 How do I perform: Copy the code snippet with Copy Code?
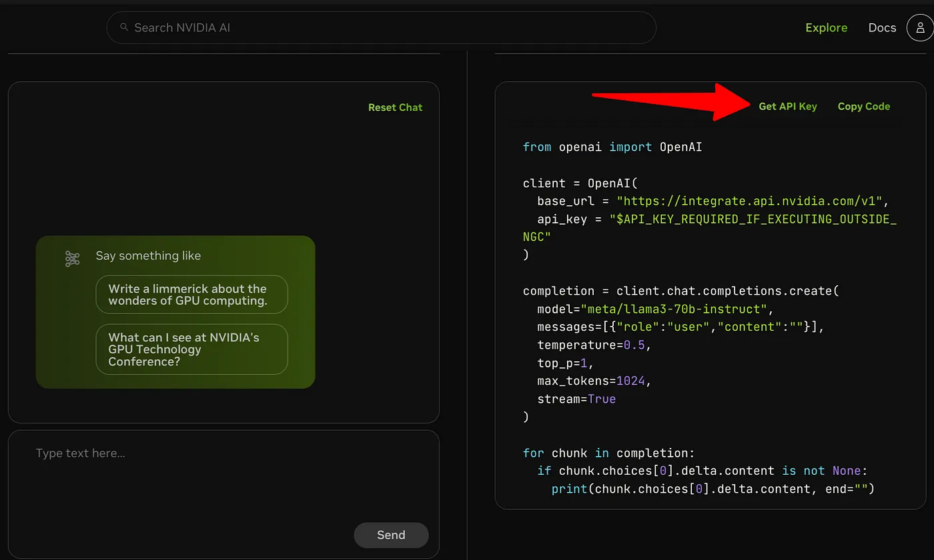[x=864, y=106]
